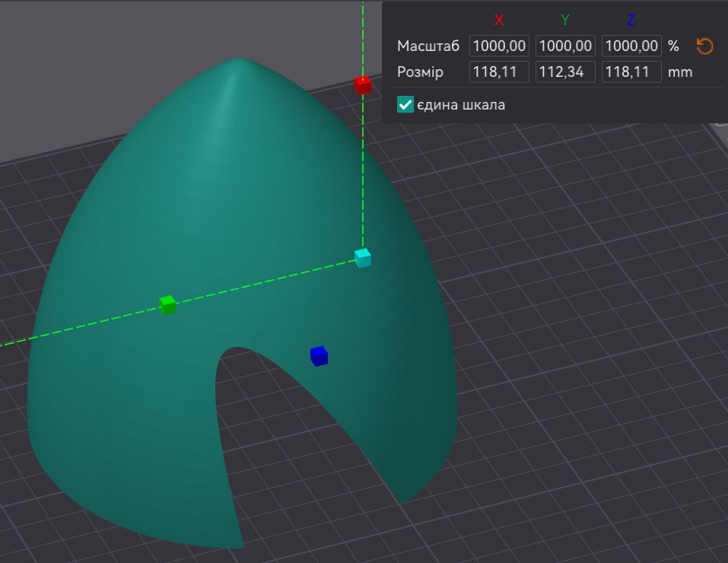Focus the Масштаб Z percentage field
Image resolution: width=728 pixels, height=563 pixels.
[x=631, y=46]
